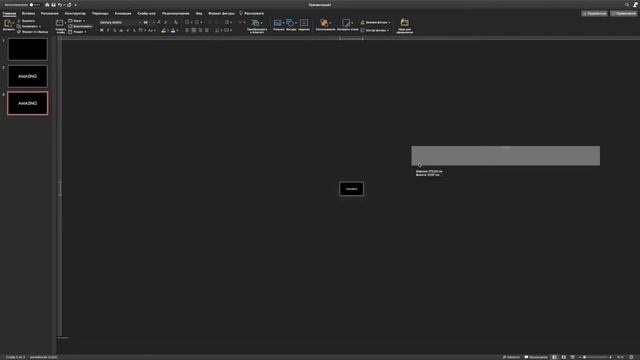Click Fit Slide to Window icon
This screenshot has width=640, height=360.
tap(631, 357)
